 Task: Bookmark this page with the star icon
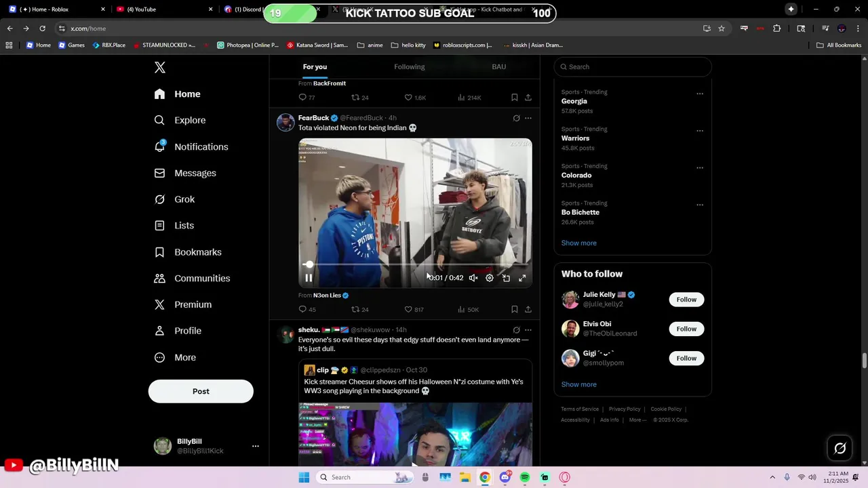coord(722,28)
